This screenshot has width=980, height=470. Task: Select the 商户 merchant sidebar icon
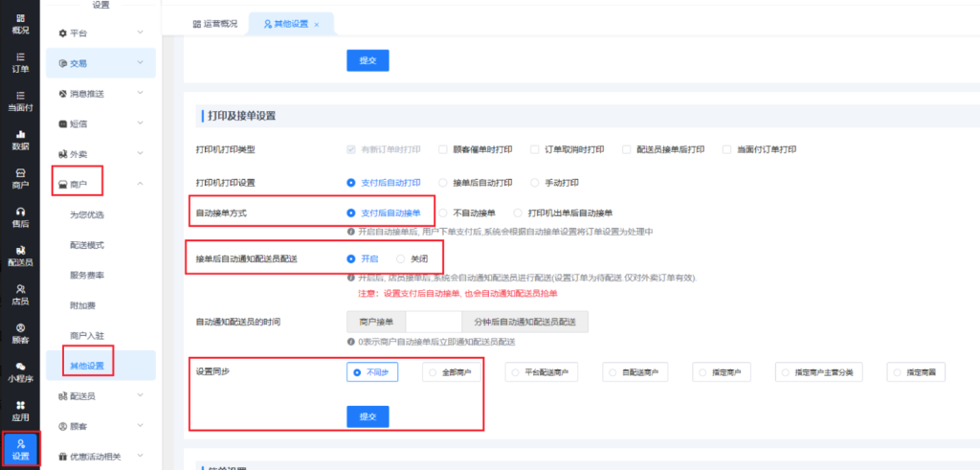[19, 178]
